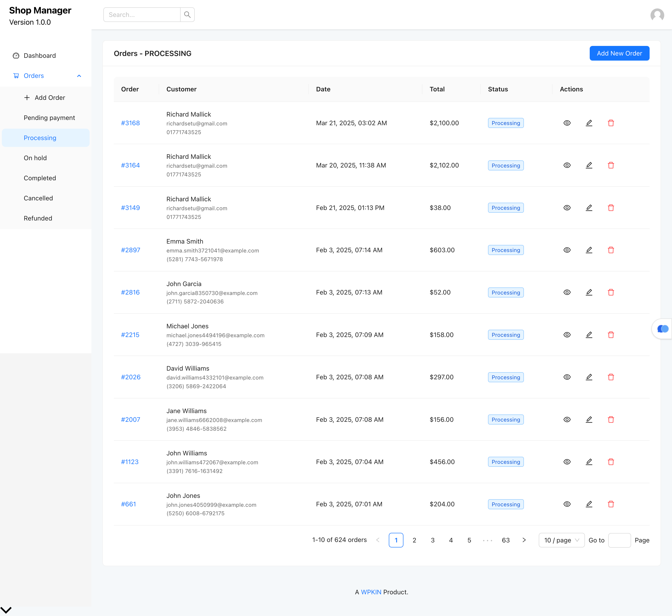Click the Orders cart icon

click(16, 76)
